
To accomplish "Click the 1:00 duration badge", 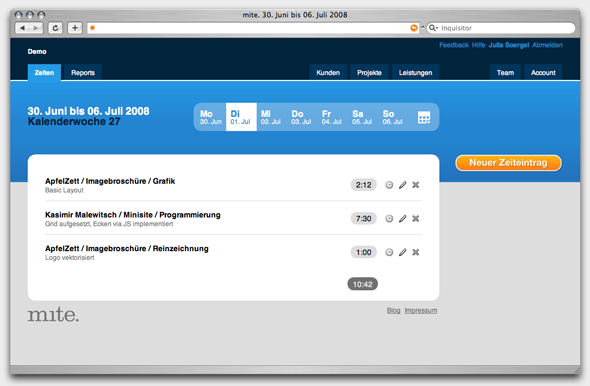I will click(363, 252).
